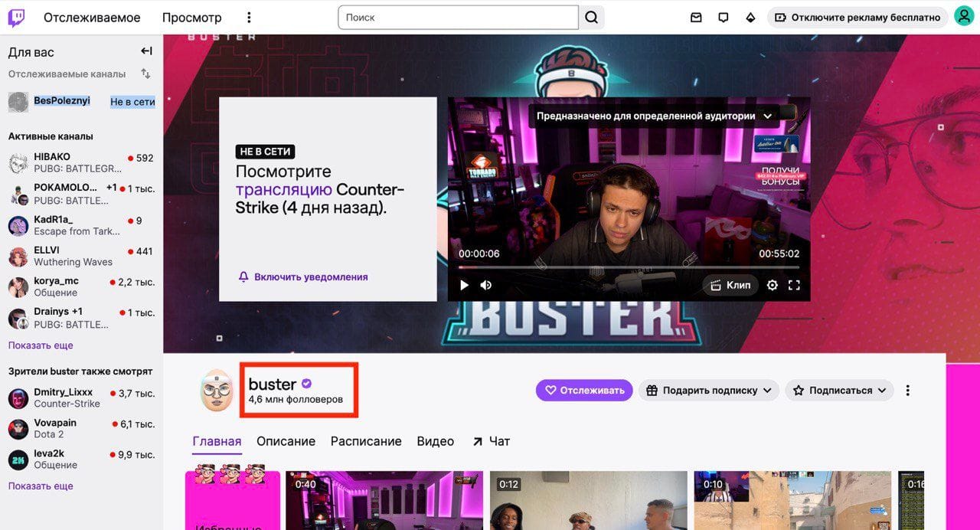Switch to the Видео tab
Screen dimensions: 980x530
[x=435, y=441]
